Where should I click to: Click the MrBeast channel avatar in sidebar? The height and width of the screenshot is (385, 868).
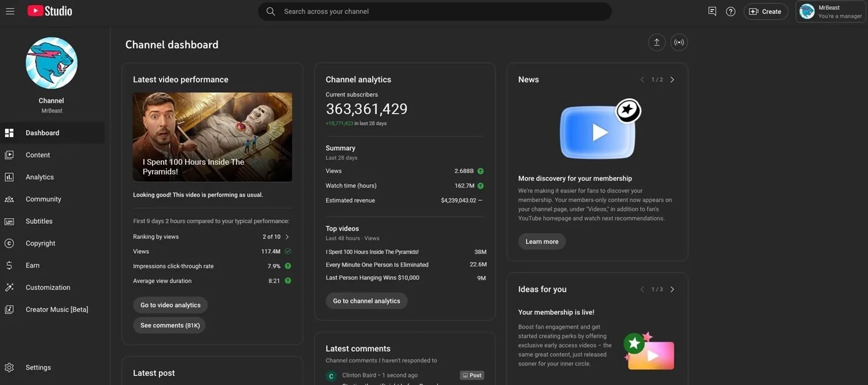coord(51,63)
